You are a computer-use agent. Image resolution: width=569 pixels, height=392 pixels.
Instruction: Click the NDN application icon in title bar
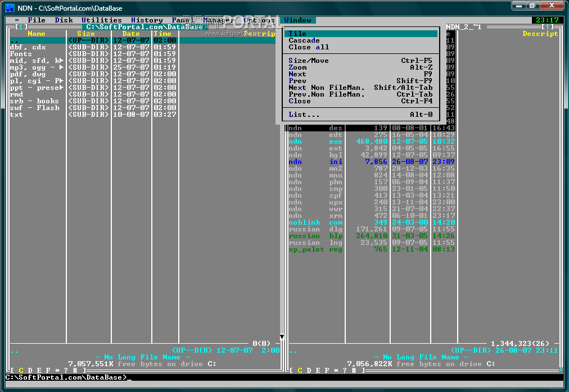pos(10,8)
